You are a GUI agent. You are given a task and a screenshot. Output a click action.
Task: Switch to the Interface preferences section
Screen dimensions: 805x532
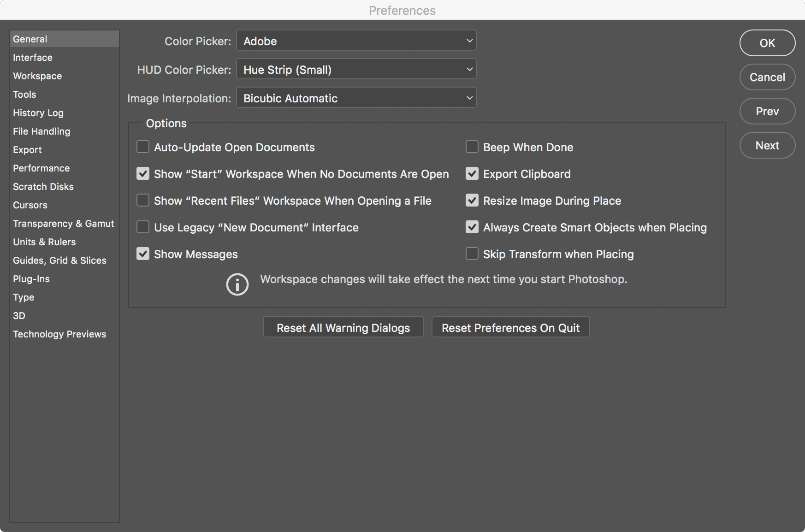click(32, 57)
